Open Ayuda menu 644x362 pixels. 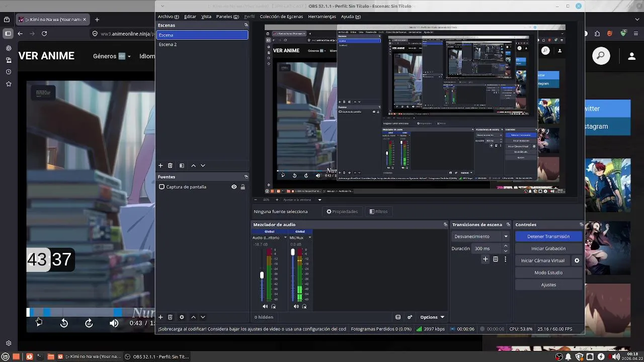click(351, 17)
